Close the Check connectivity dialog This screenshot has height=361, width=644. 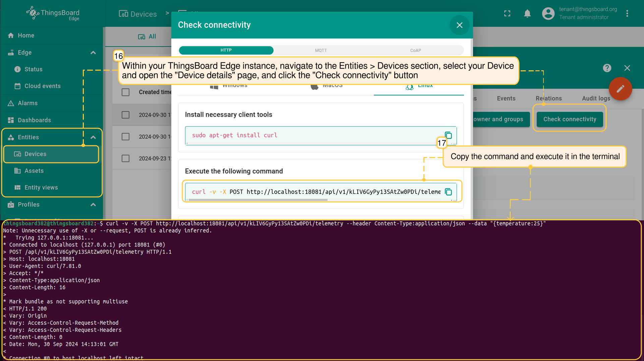(459, 25)
